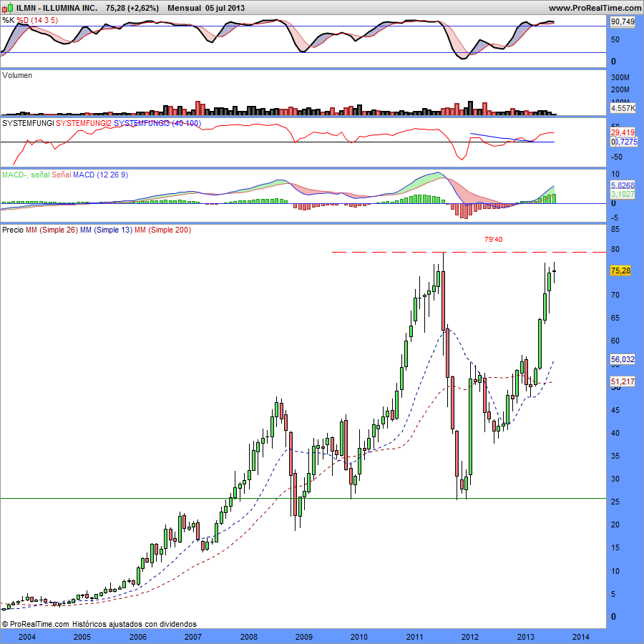Click the '2006' year on time axis
Viewport: 644px width, 644px height.
pos(138,637)
